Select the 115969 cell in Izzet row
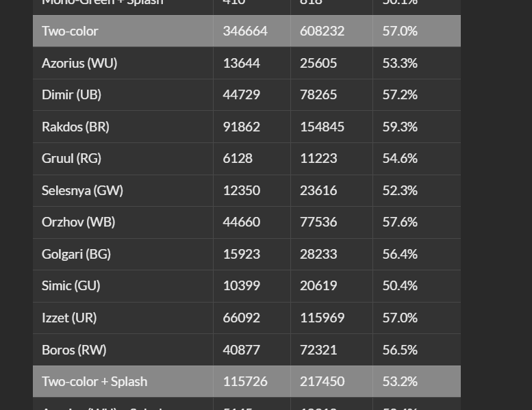Screen dimensions: 532x410 tap(322, 318)
